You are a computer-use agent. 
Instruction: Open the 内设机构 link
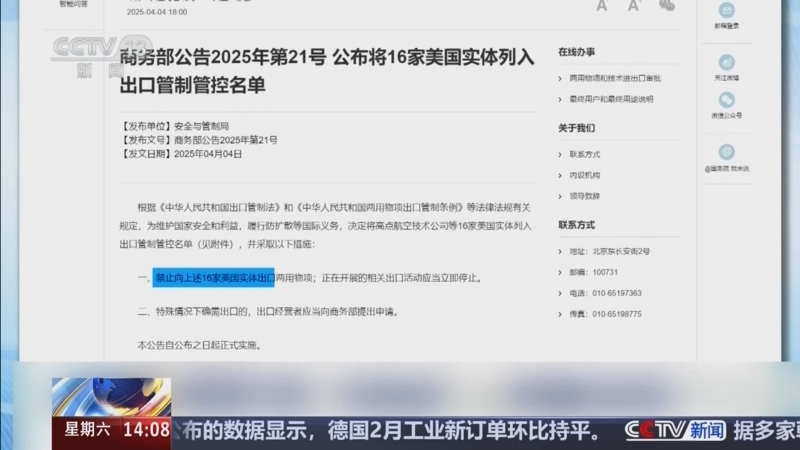(x=585, y=175)
